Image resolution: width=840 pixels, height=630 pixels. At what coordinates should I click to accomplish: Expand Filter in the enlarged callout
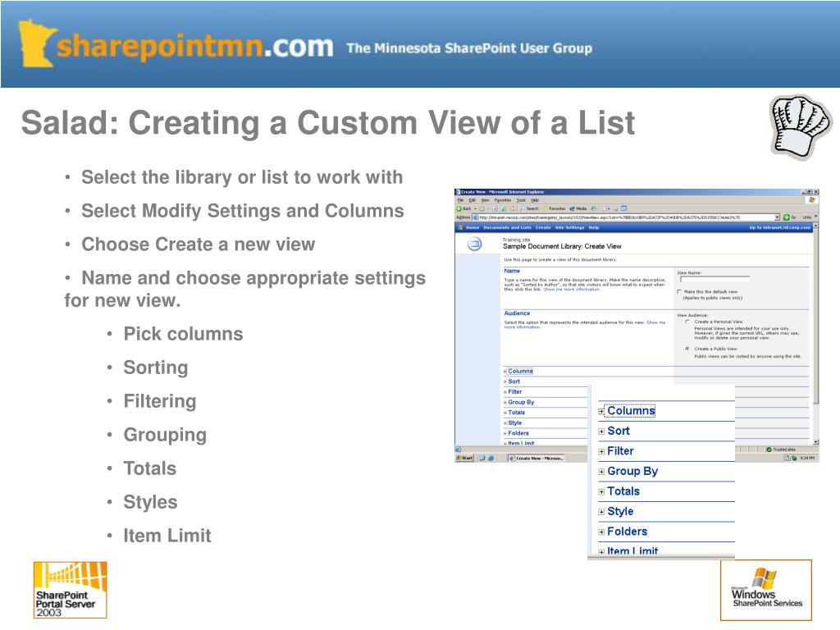click(601, 452)
